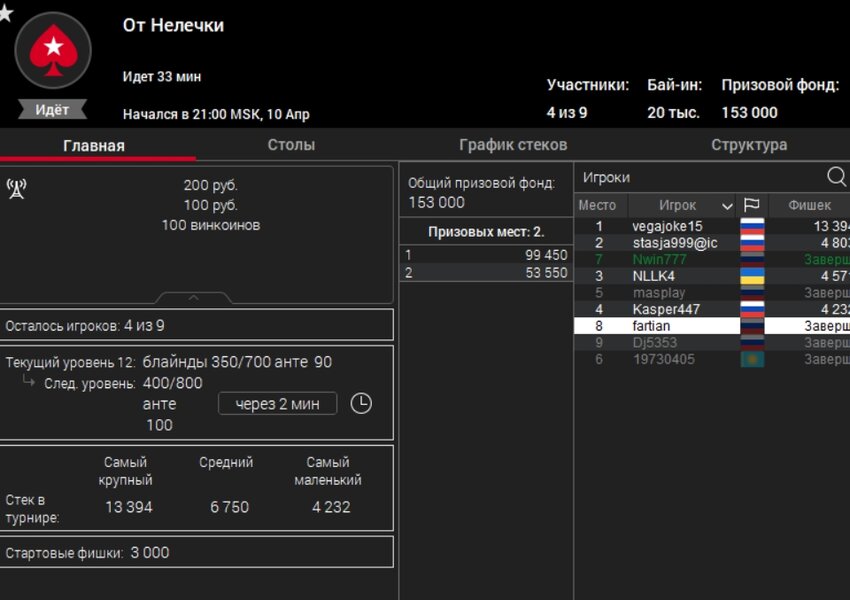Click the 'через 2 мин' button
The width and height of the screenshot is (850, 600).
tap(277, 404)
